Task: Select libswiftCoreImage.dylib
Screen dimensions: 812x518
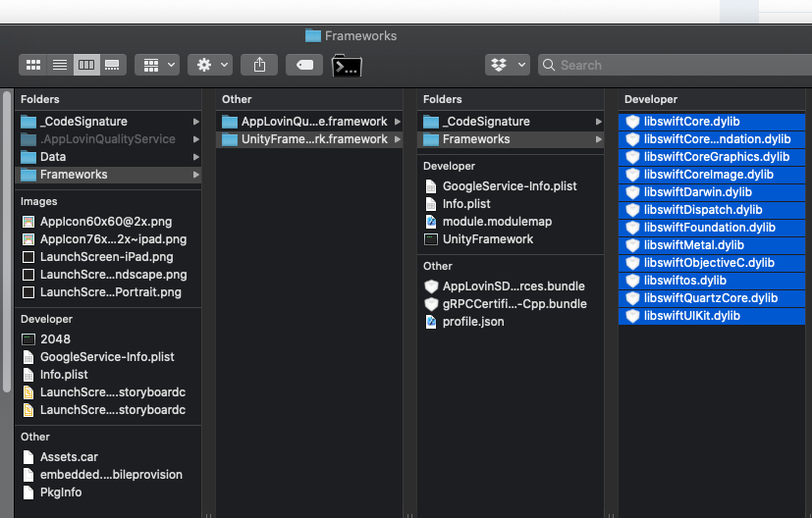Action: pyautogui.click(x=712, y=175)
